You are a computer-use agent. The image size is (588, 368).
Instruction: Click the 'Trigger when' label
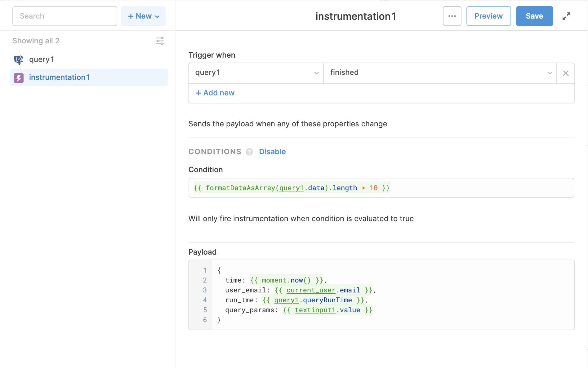coord(212,55)
